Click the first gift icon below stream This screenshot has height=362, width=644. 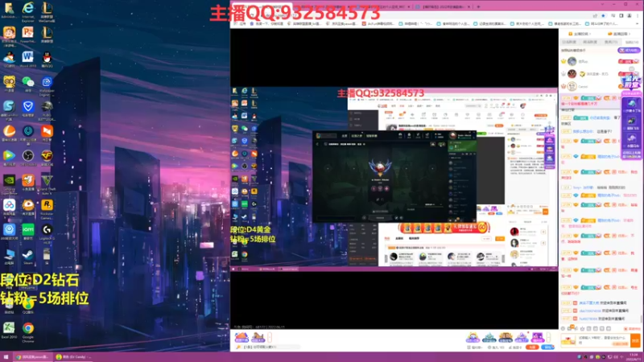click(242, 337)
